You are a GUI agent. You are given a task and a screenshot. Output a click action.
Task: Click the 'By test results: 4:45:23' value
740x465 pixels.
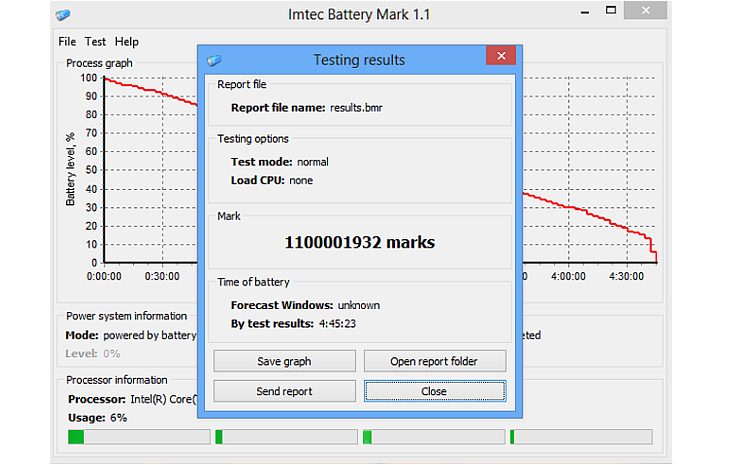[x=293, y=323]
